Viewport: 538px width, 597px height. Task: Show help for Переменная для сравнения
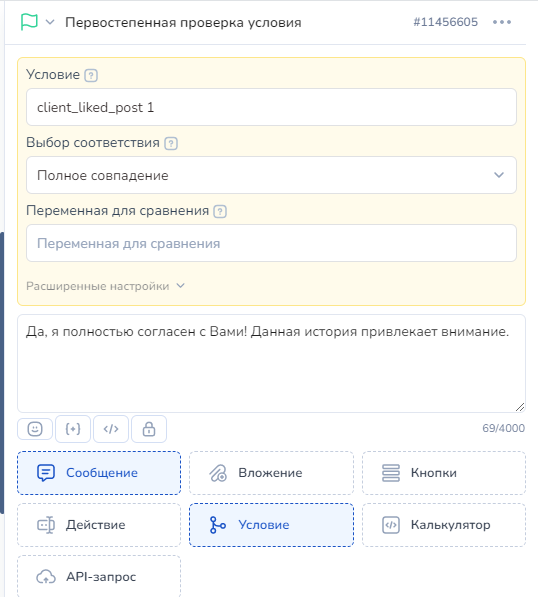pos(220,211)
